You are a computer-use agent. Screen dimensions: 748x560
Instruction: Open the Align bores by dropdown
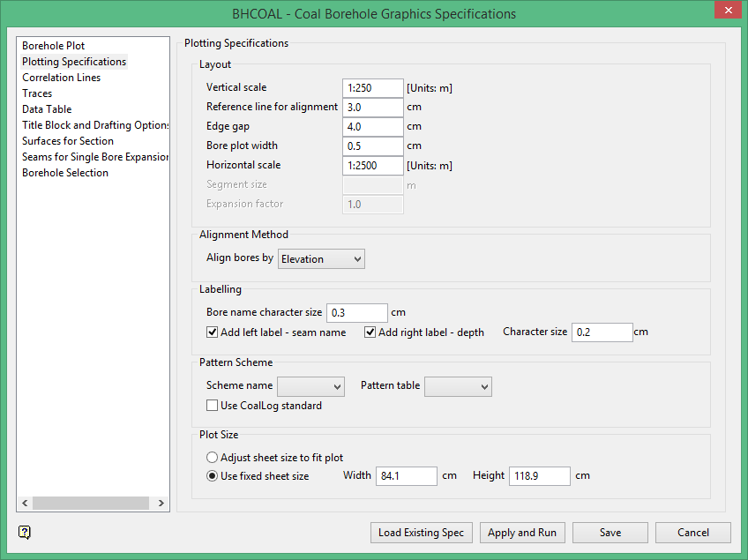[x=321, y=259]
